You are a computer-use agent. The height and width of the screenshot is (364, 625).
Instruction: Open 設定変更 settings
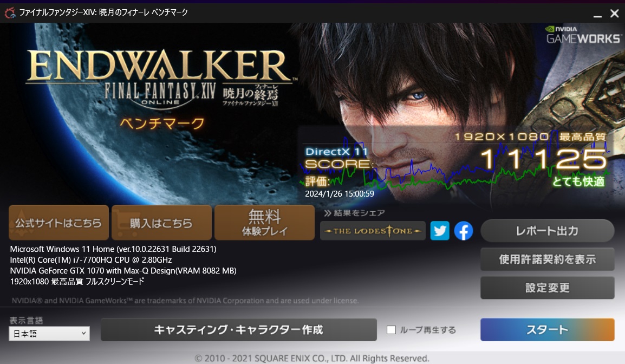(547, 288)
